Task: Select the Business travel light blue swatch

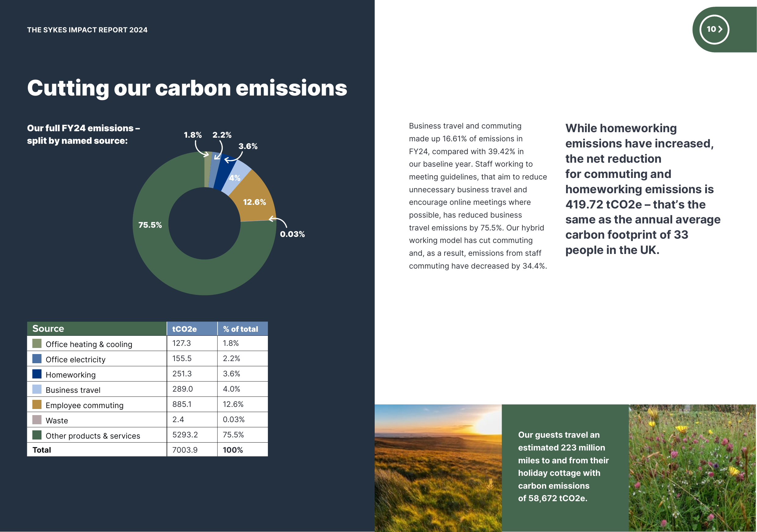Action: coord(37,389)
